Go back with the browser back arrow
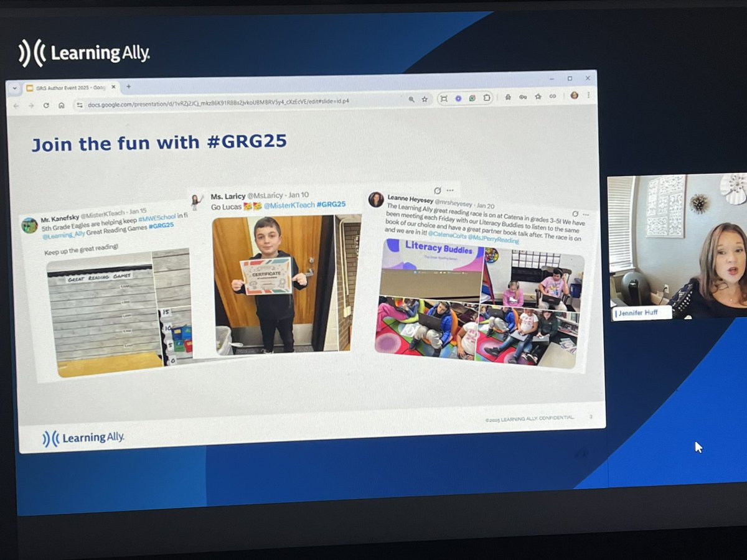747x560 pixels. (16, 106)
